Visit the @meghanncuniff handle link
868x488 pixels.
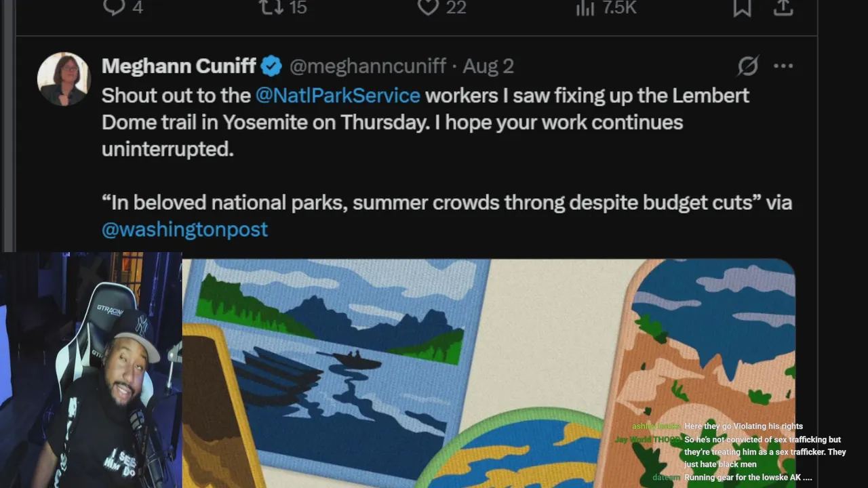(368, 66)
